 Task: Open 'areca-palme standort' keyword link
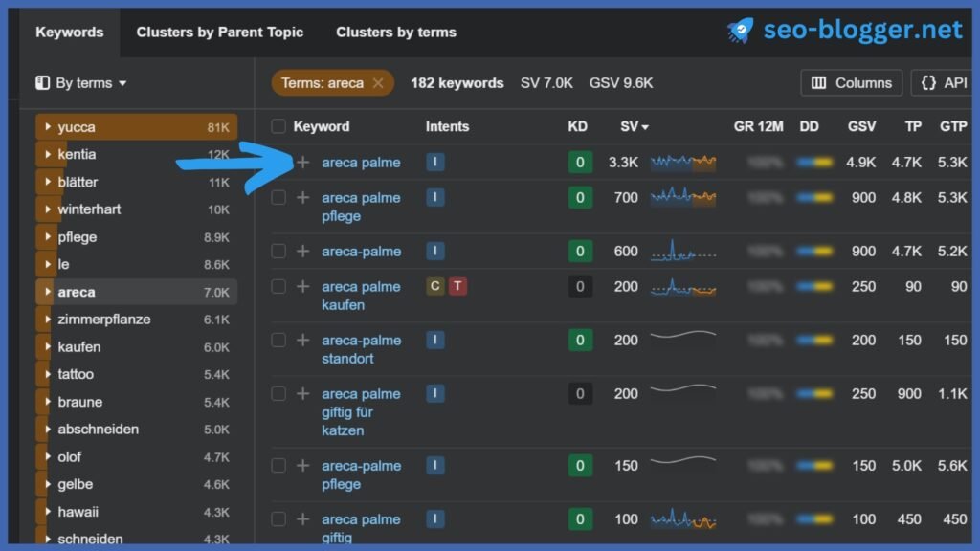(x=361, y=349)
